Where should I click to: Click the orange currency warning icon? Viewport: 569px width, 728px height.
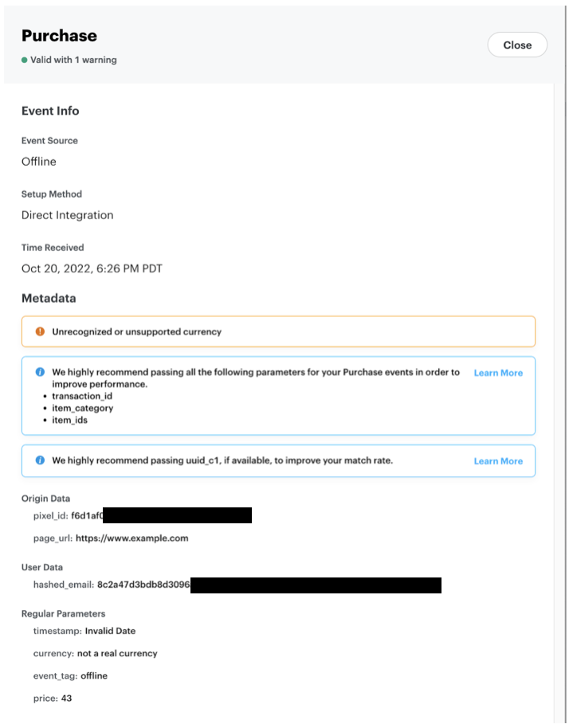(40, 331)
